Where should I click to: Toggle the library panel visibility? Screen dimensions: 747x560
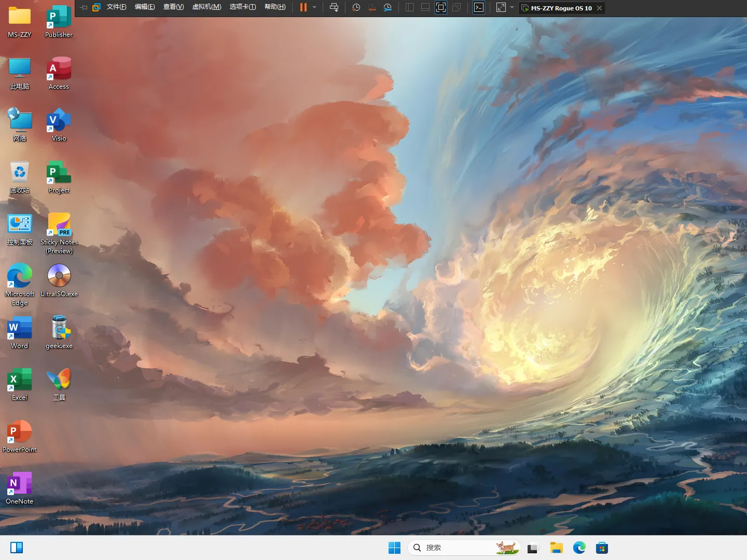pyautogui.click(x=409, y=7)
